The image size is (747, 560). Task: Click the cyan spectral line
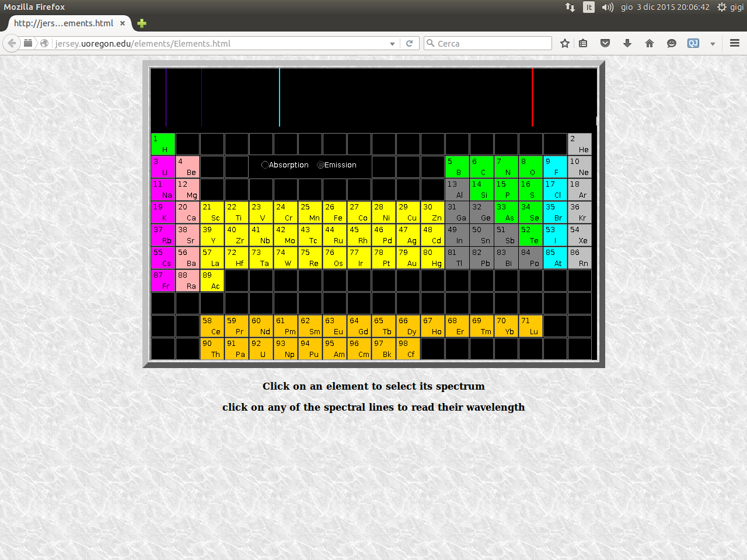tap(280, 97)
